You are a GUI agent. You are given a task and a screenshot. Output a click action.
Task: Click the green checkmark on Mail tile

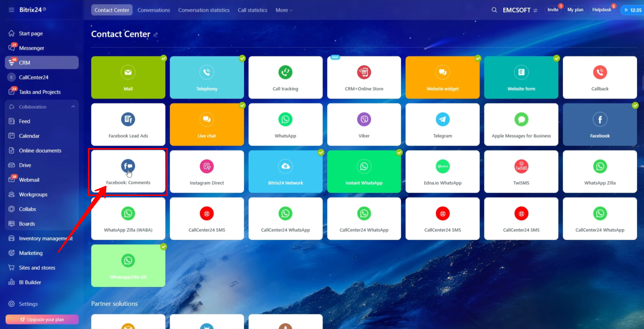point(164,58)
